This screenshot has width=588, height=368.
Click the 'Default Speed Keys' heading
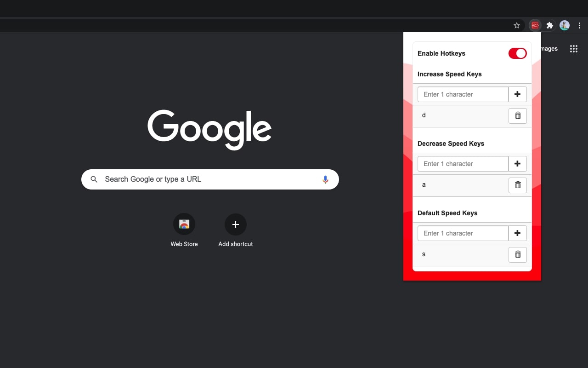[447, 213]
